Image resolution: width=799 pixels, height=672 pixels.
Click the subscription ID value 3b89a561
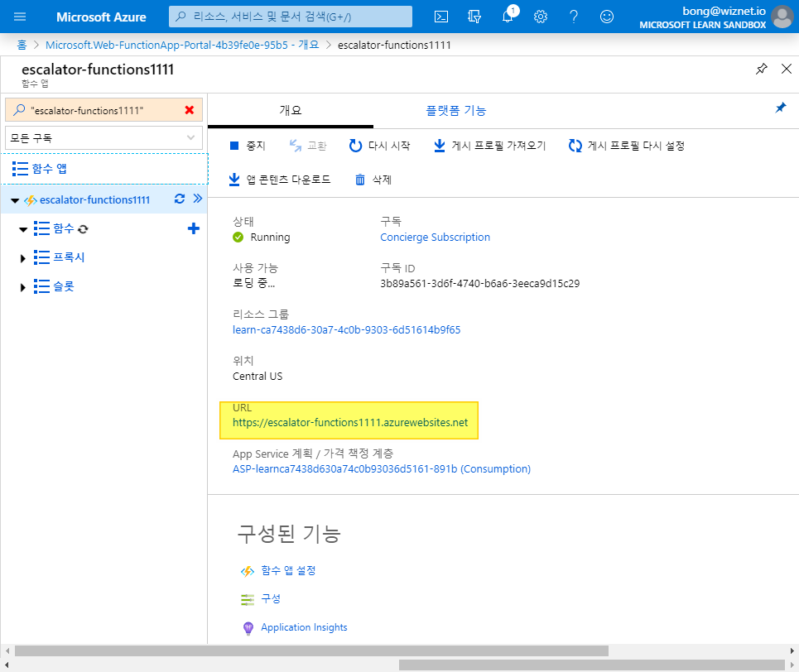(480, 283)
